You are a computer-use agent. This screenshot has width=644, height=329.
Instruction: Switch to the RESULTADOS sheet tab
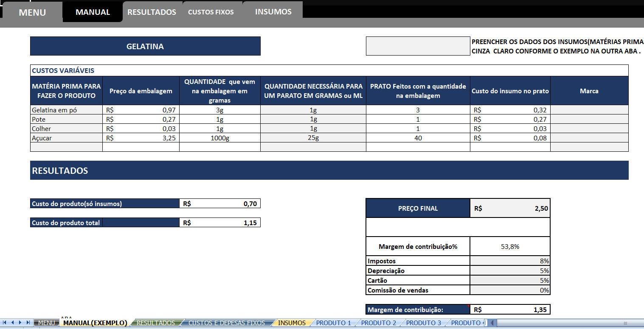pos(155,323)
